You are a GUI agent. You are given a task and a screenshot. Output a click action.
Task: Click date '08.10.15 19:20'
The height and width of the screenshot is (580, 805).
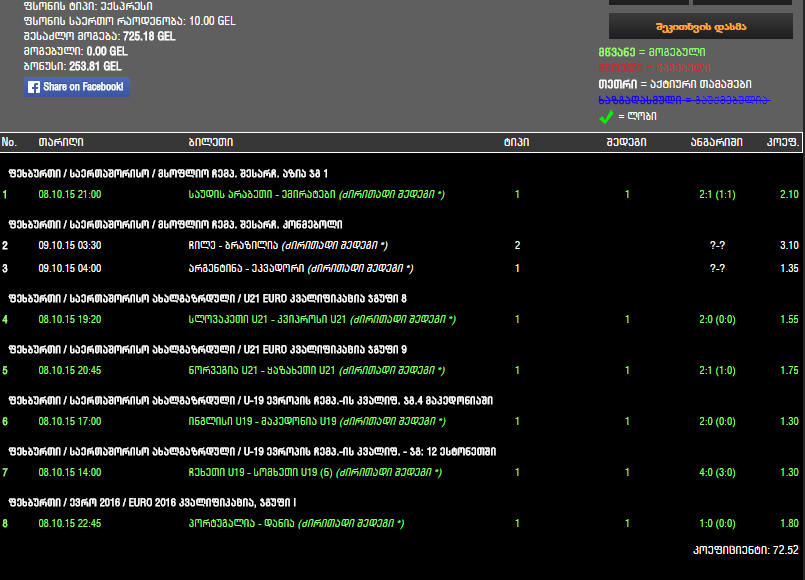click(x=70, y=319)
